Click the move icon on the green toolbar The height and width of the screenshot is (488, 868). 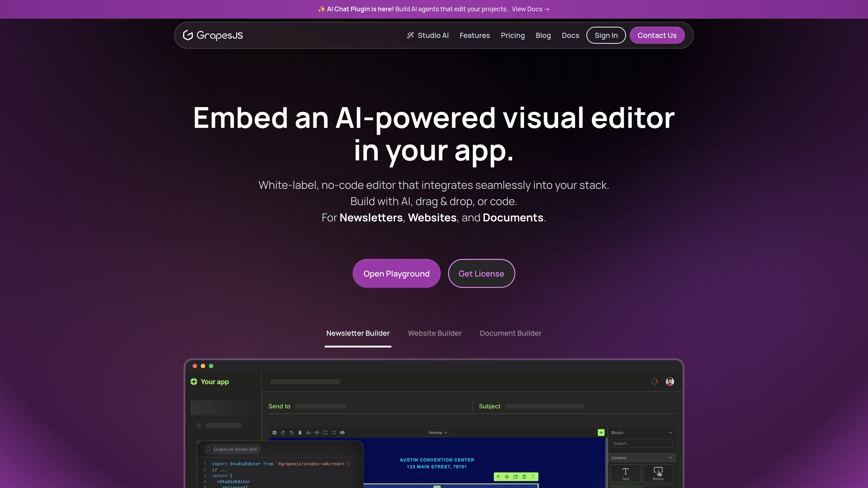point(506,476)
